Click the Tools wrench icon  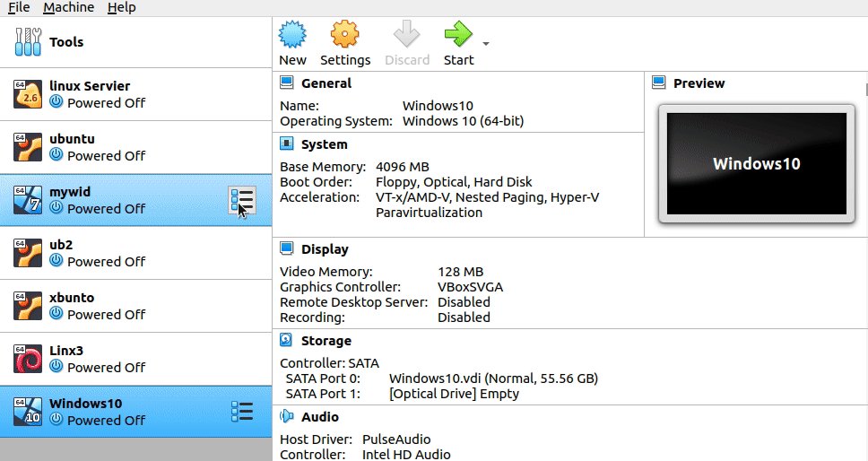click(28, 42)
